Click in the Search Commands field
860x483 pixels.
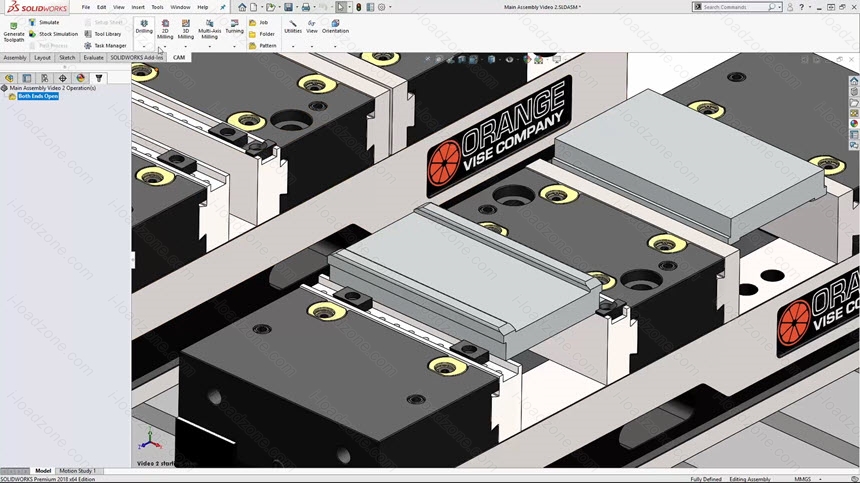735,7
